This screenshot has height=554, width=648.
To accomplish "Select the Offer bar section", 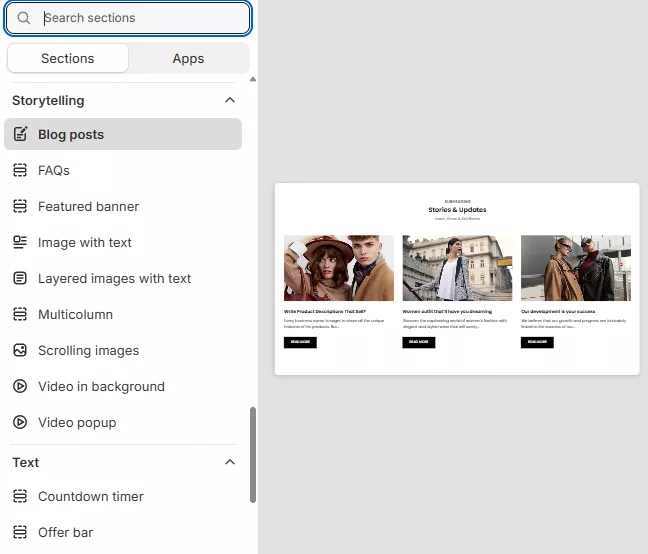I will pyautogui.click(x=65, y=532).
